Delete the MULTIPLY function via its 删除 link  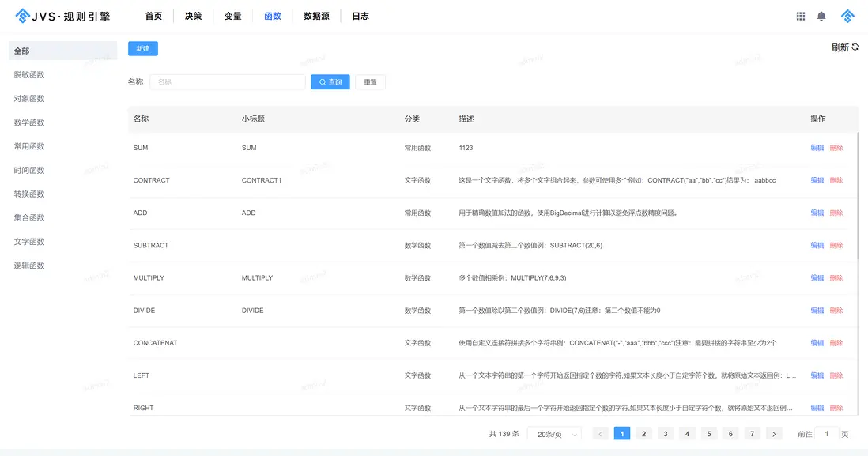(x=837, y=277)
